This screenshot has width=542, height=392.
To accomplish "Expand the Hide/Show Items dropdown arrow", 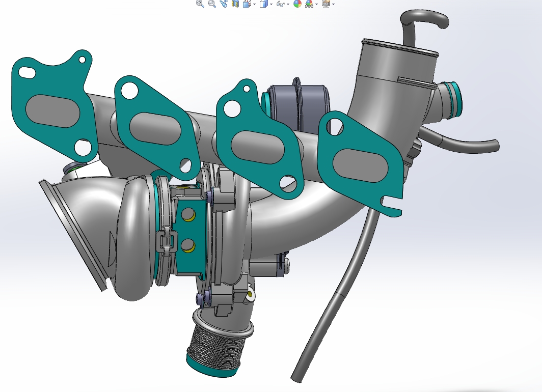I will point(288,4).
